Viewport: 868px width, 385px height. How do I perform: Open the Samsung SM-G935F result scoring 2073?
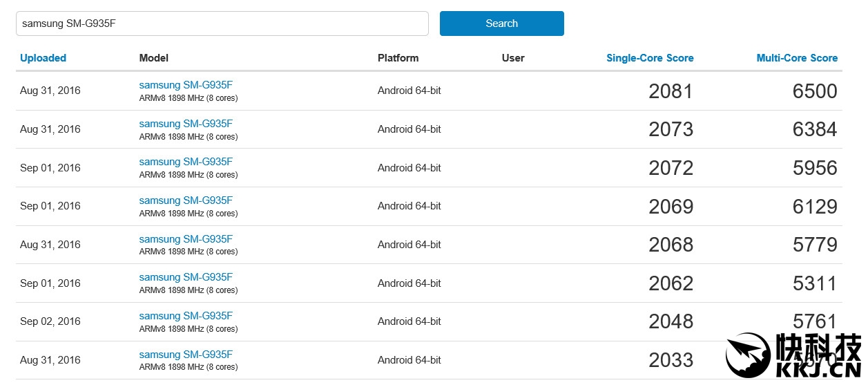click(186, 124)
